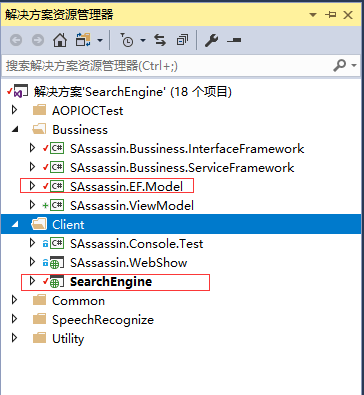This screenshot has width=364, height=395.
Task: Open Pending Changes Filter dropdown arrow
Action: 143,41
